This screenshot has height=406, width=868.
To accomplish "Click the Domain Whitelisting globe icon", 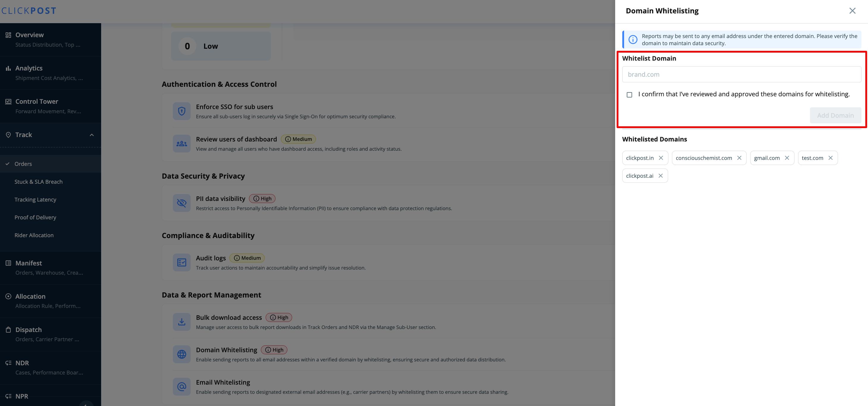I will 182,354.
